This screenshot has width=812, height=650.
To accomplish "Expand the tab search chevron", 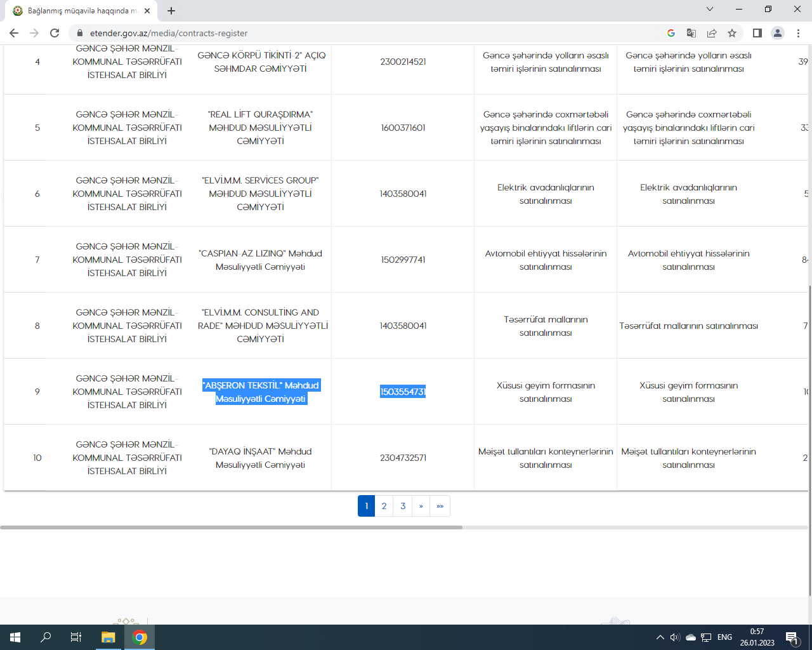I will (710, 10).
